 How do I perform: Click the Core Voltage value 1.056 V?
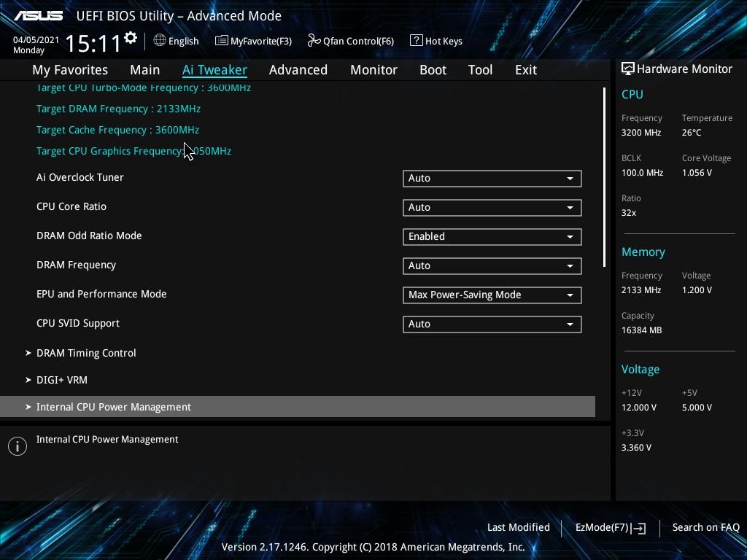pos(697,173)
